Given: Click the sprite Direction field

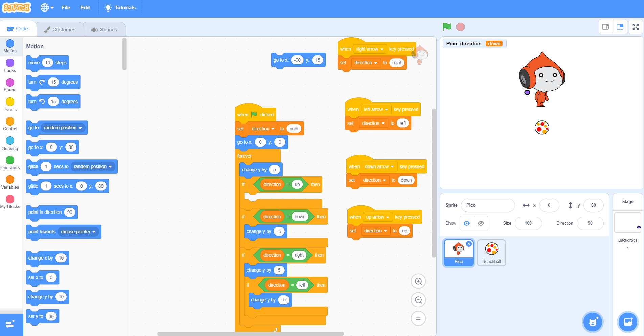Looking at the screenshot, I should (590, 223).
